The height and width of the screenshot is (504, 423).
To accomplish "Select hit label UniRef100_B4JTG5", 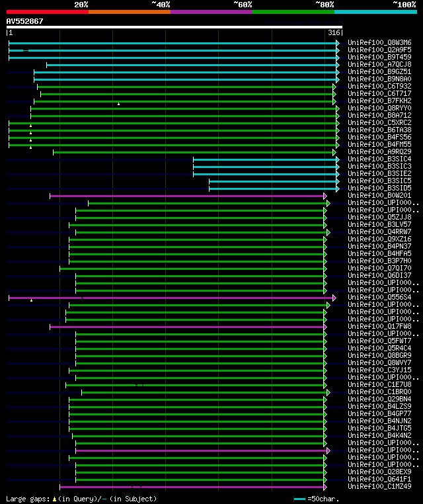I will pos(379,428).
